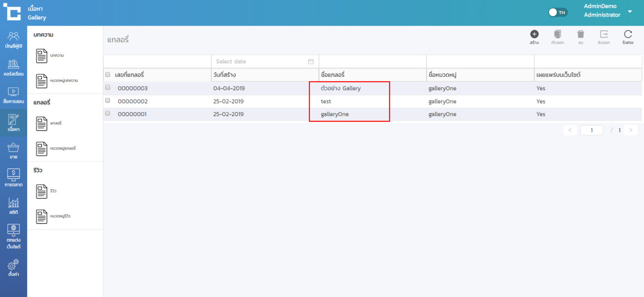Tick the select-all checkbox in table header

(x=108, y=75)
